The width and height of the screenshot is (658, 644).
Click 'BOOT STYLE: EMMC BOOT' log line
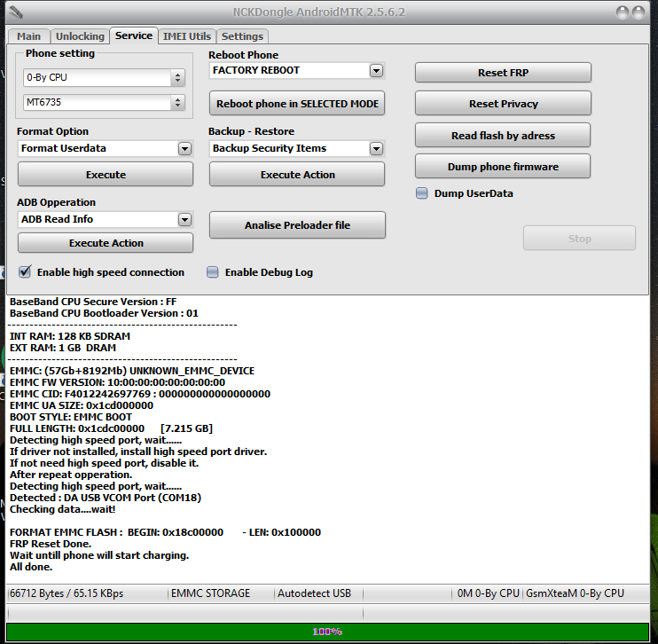(71, 417)
